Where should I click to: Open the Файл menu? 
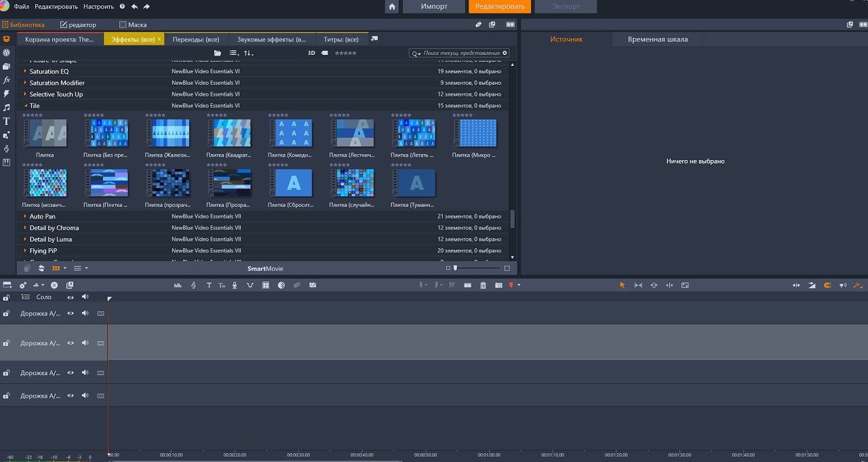[21, 6]
